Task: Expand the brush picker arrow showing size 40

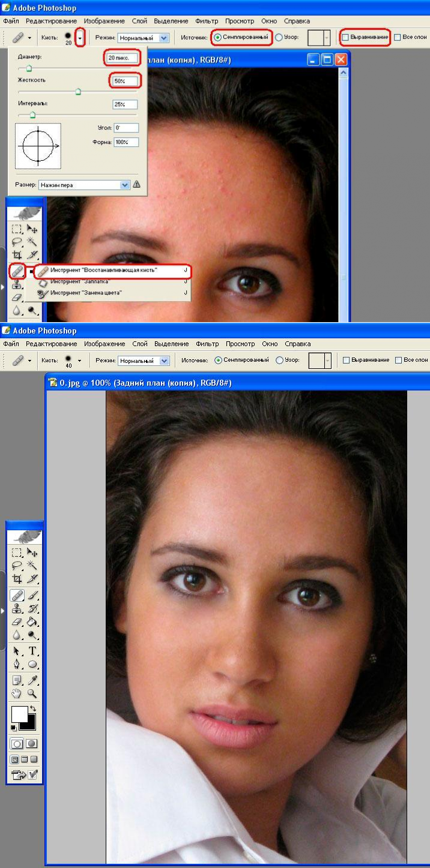Action: click(x=79, y=361)
